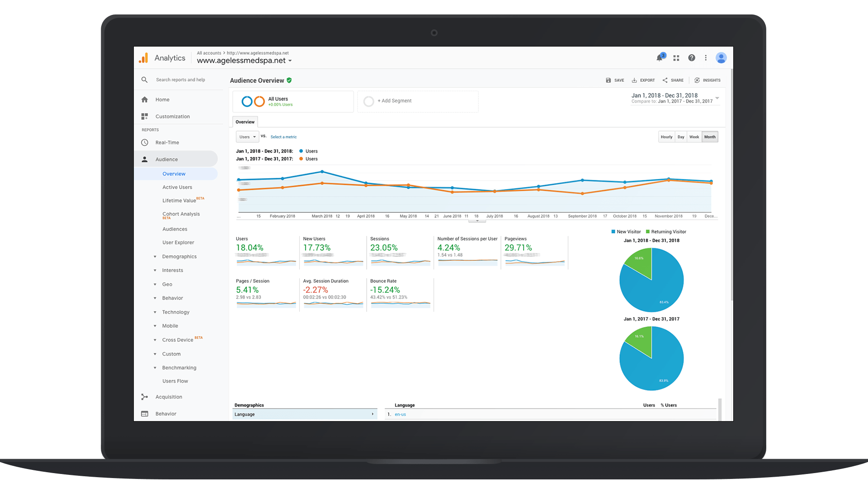Select the Week view toggle
Image resolution: width=868 pixels, height=488 pixels.
tap(694, 136)
